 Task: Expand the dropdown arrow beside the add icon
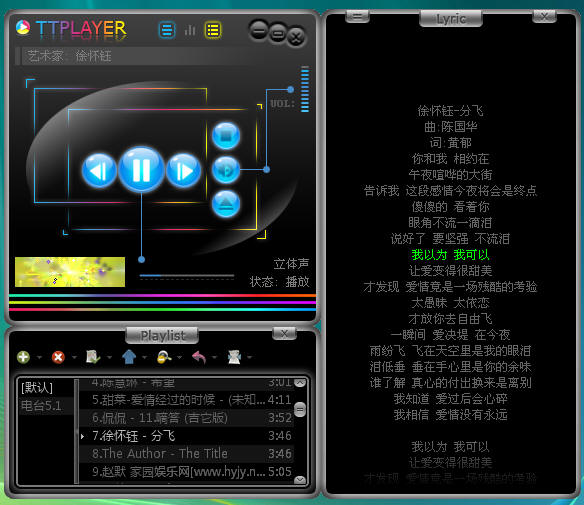pyautogui.click(x=39, y=357)
